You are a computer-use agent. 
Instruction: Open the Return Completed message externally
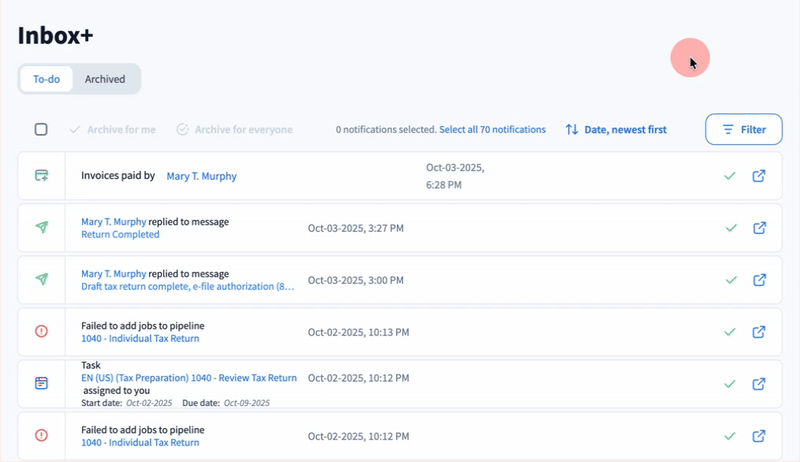(759, 228)
